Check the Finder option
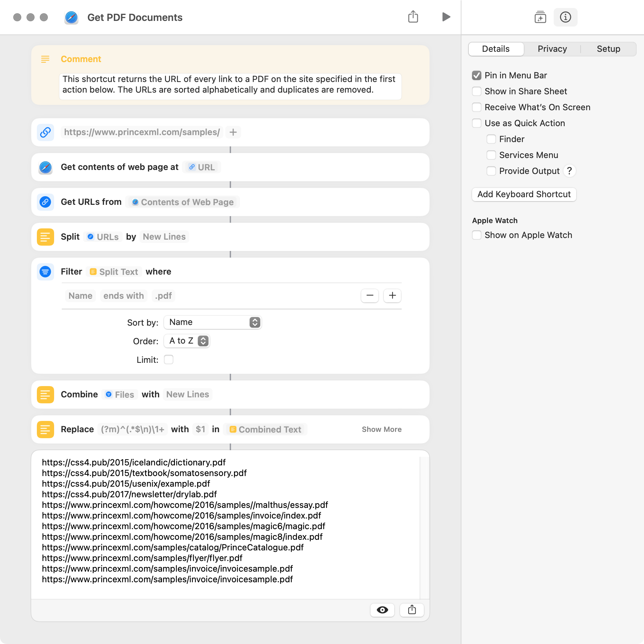The image size is (644, 644). (x=491, y=139)
